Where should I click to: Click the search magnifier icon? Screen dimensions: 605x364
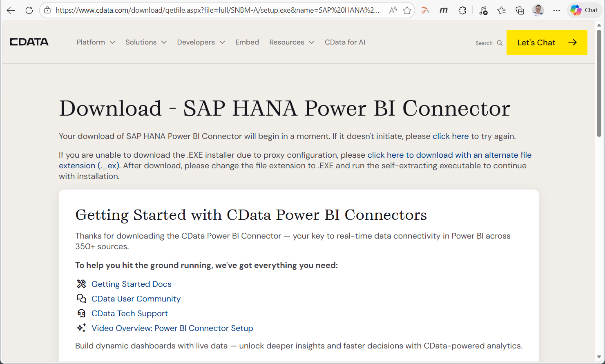(500, 43)
